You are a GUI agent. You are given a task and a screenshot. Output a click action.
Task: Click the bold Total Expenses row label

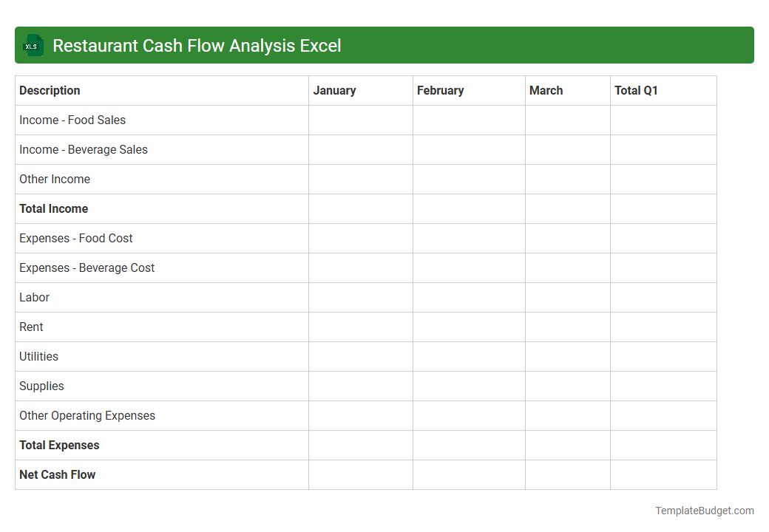tap(59, 445)
